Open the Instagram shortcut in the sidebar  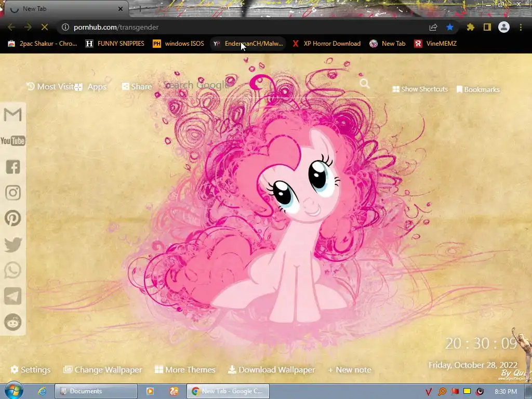pos(13,193)
